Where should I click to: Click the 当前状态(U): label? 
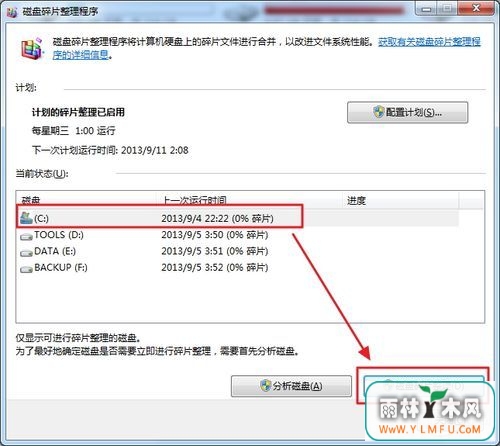42,174
